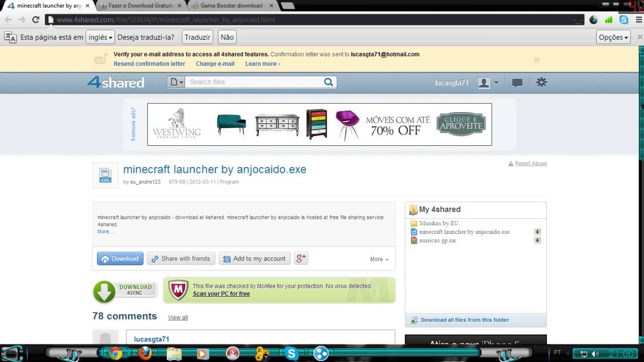Bookmark this page with the star icon
The width and height of the screenshot is (644, 362).
point(579,20)
